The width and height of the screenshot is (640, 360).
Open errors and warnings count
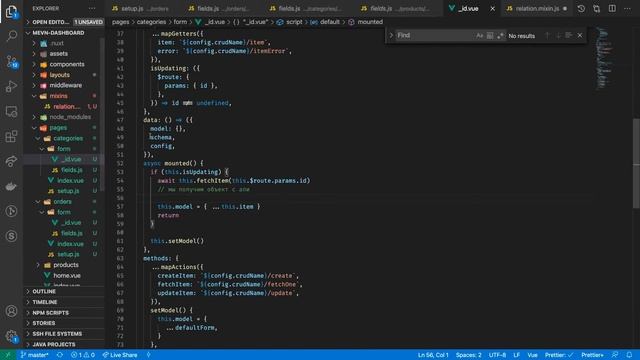(82, 355)
